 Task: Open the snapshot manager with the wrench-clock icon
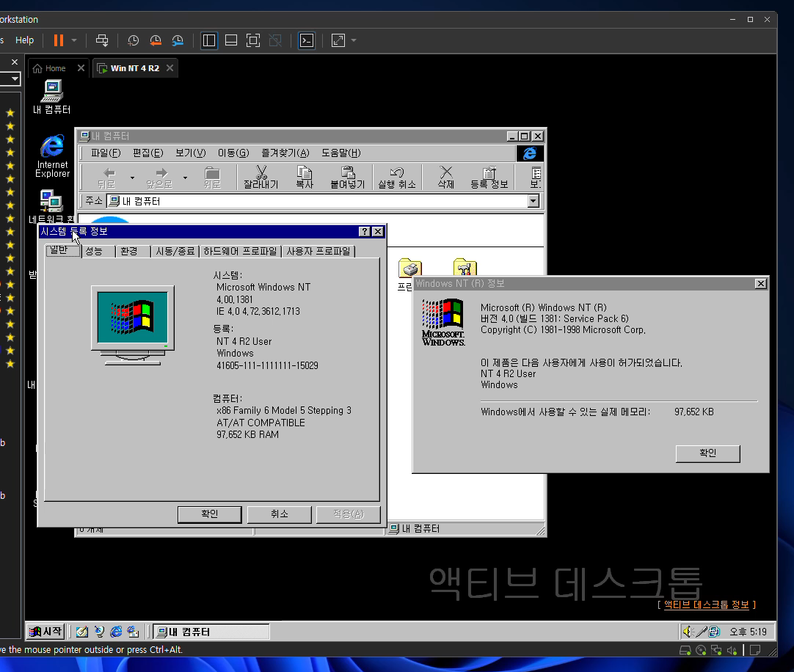coord(178,40)
